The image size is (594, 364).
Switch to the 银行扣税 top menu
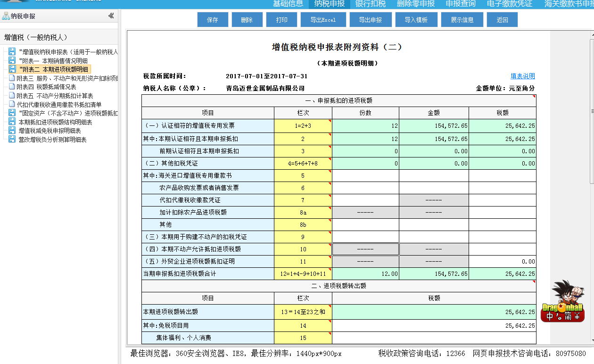point(370,4)
